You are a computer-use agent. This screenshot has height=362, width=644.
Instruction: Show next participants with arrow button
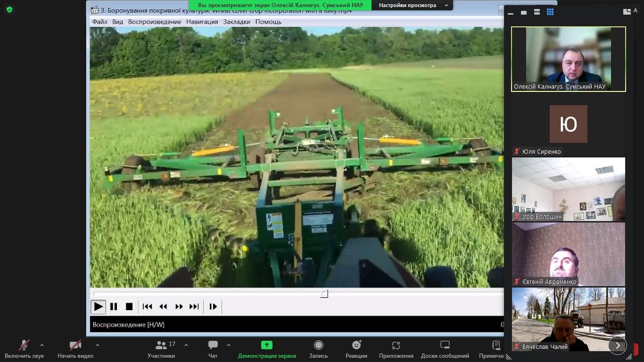pos(617,346)
